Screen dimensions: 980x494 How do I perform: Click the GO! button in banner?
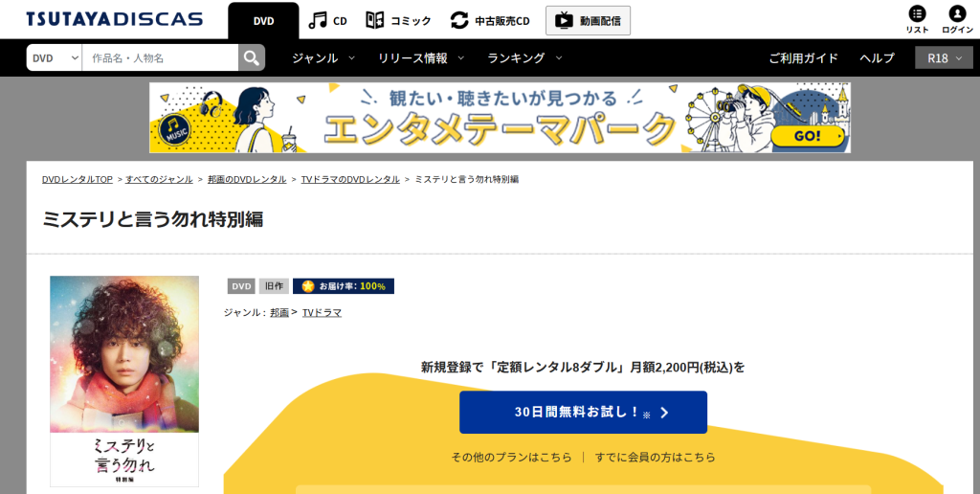point(808,136)
